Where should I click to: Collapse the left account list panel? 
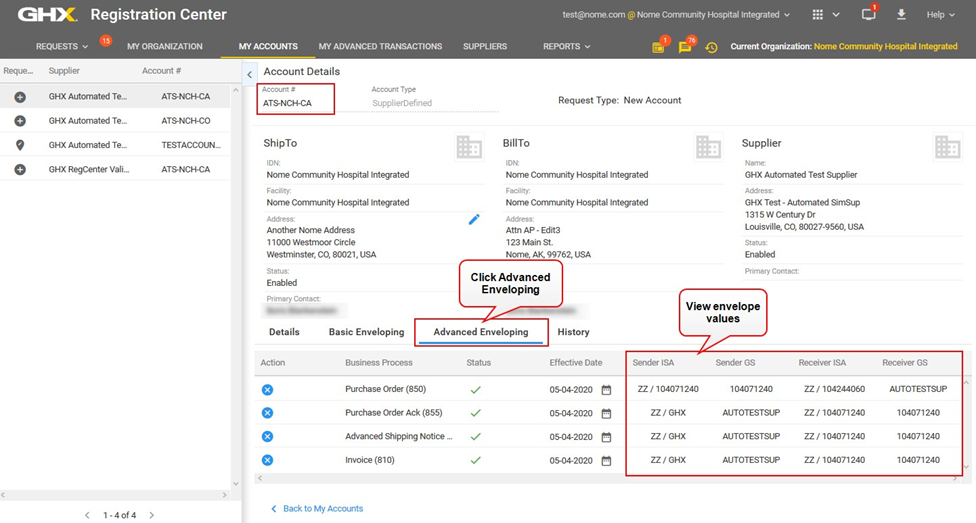click(249, 75)
